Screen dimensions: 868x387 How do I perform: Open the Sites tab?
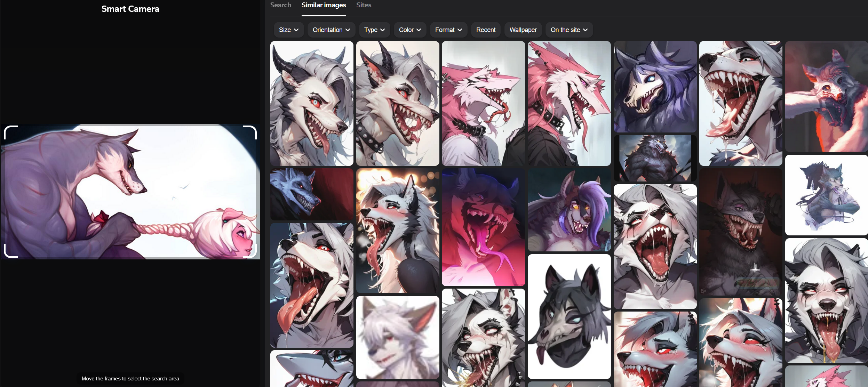[x=364, y=5]
